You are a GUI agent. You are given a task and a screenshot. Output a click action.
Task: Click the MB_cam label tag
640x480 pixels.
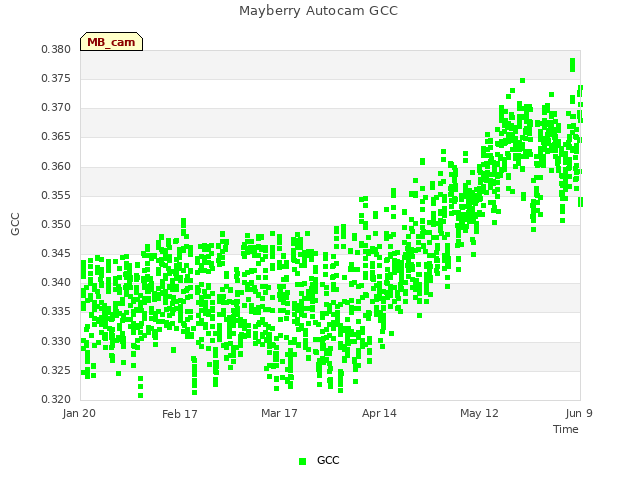tap(111, 42)
